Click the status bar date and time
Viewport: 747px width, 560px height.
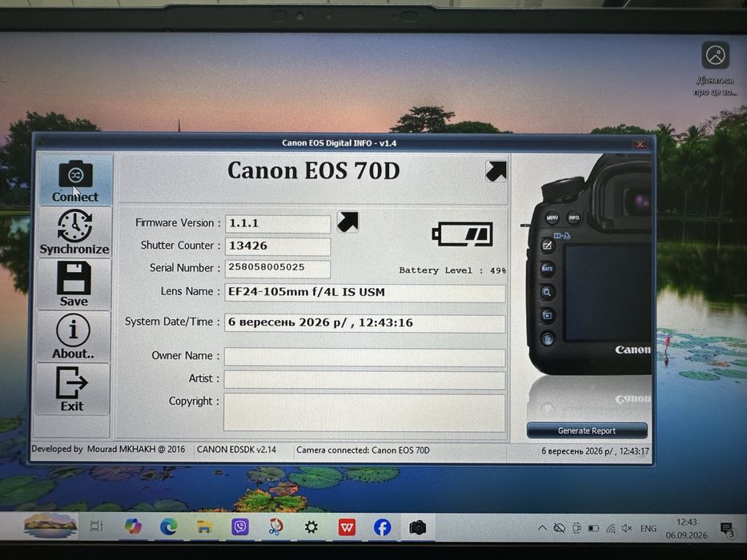(x=595, y=451)
